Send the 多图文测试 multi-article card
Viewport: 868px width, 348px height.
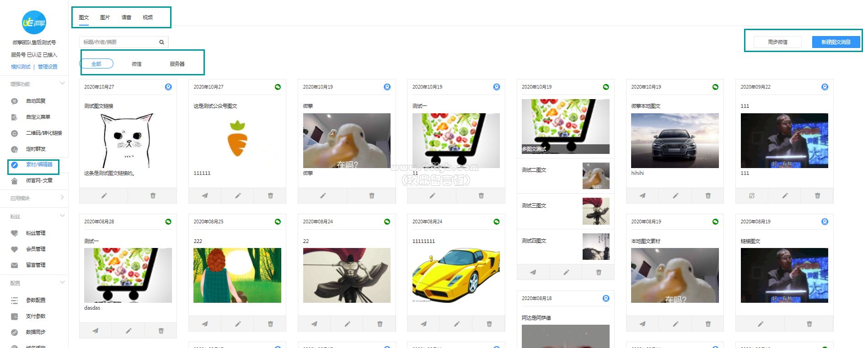(x=533, y=273)
